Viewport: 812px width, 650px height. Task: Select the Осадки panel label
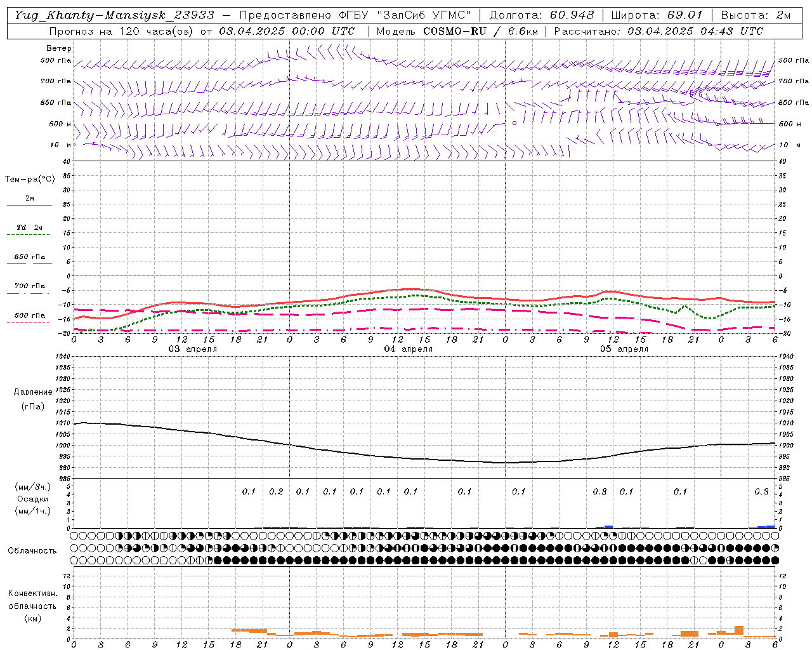[33, 499]
